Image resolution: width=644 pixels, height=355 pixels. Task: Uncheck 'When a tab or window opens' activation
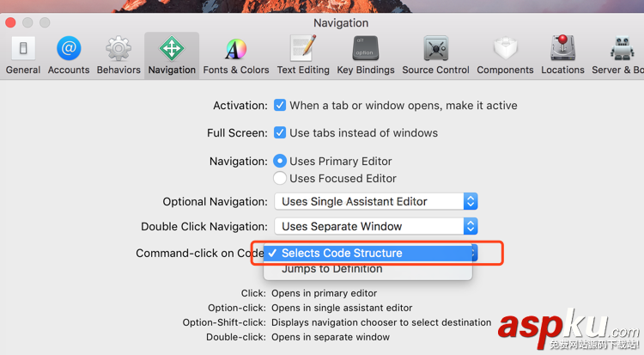(280, 106)
